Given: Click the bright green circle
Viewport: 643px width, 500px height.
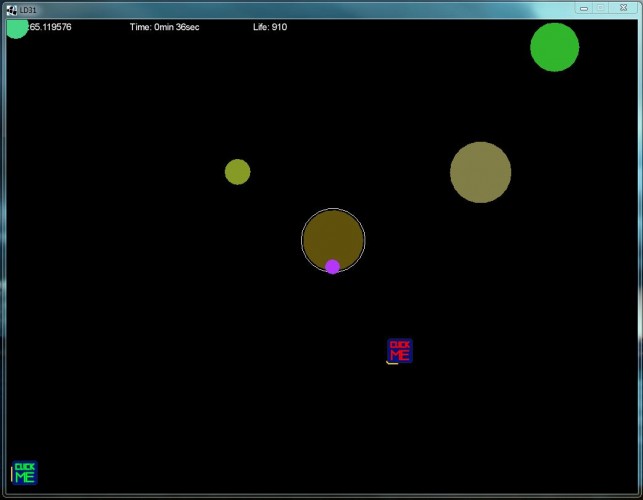Looking at the screenshot, I should point(554,47).
